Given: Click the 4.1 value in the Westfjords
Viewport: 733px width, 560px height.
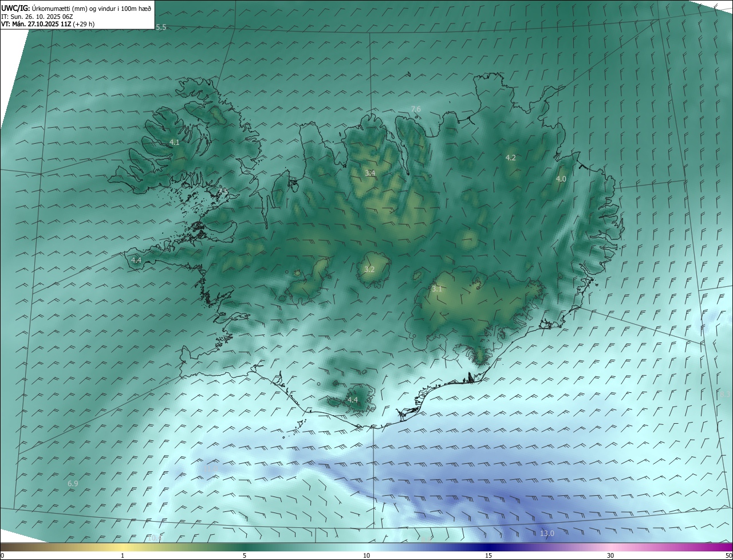Looking at the screenshot, I should [175, 142].
